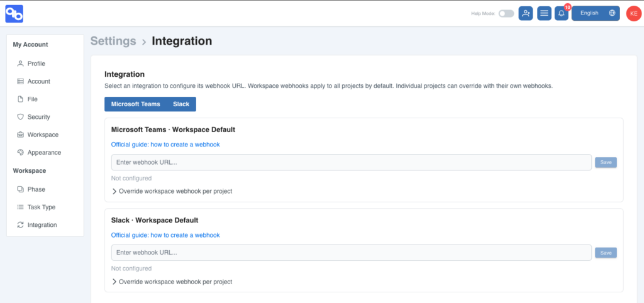Click Microsoft Teams · Workspace Default heading
The height and width of the screenshot is (303, 644).
(x=173, y=129)
